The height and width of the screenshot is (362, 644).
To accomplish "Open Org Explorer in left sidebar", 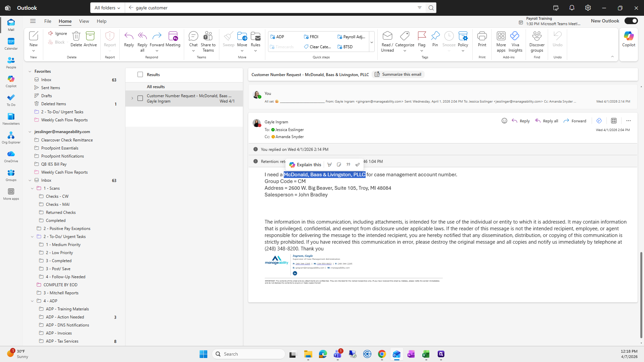I will pos(11,138).
